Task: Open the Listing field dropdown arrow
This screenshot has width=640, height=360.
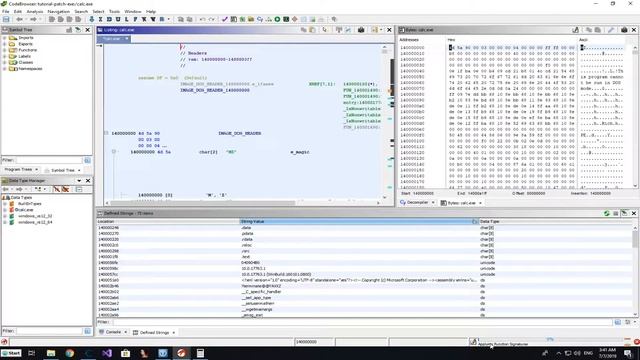Action: click(381, 30)
